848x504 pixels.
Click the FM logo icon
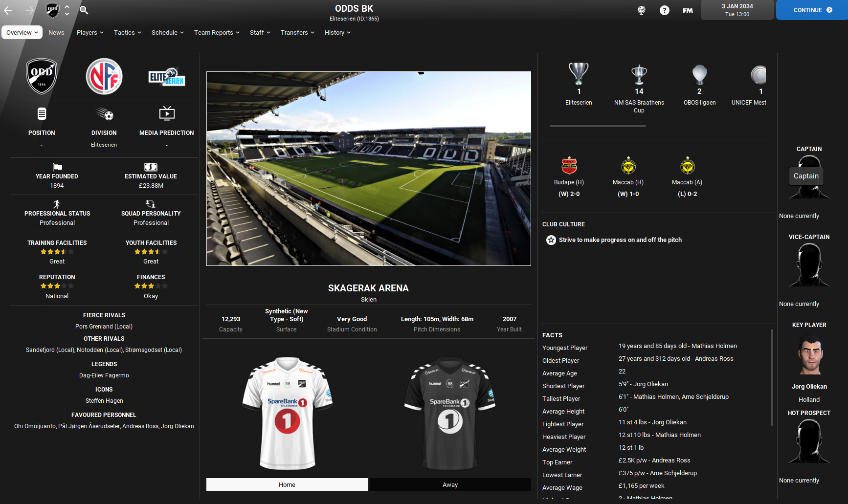[688, 10]
